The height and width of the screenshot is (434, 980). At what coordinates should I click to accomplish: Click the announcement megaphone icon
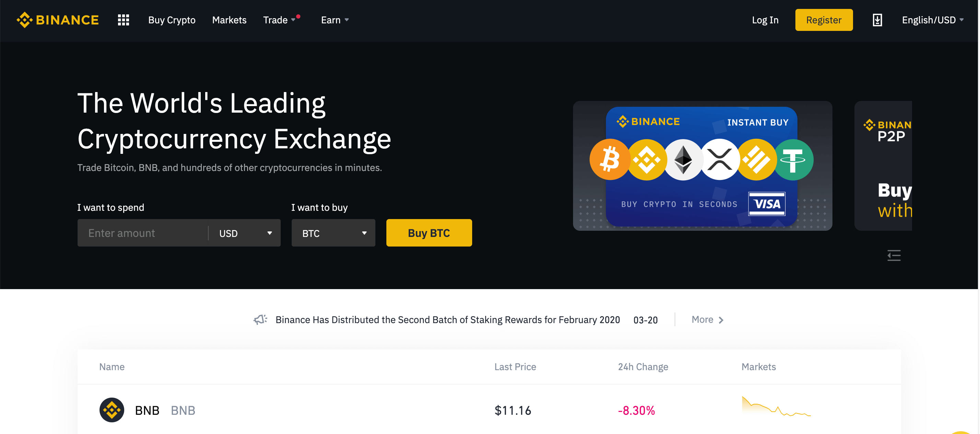pos(260,319)
